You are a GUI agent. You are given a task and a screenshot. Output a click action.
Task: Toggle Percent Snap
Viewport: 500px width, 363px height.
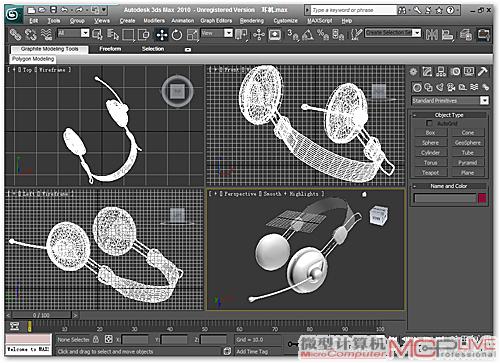(x=323, y=34)
